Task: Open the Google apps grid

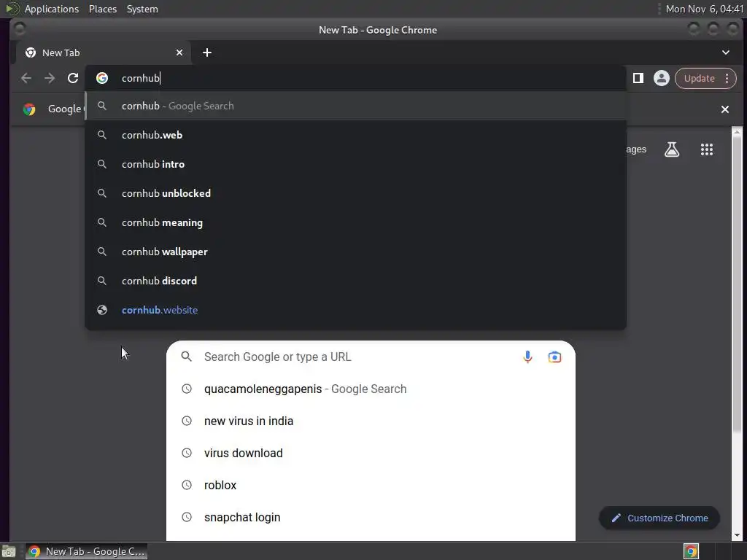Action: [x=707, y=149]
